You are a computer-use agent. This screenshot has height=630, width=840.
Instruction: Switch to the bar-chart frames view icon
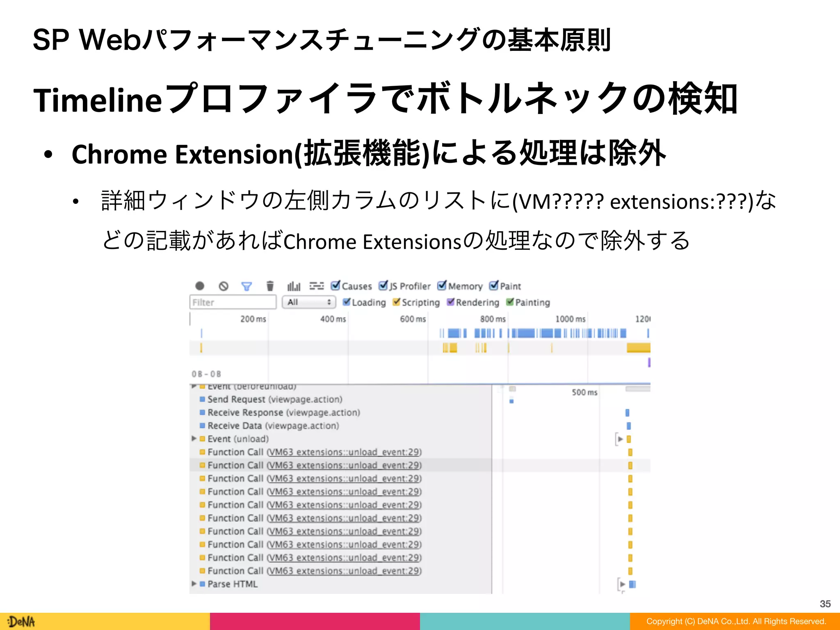point(294,286)
